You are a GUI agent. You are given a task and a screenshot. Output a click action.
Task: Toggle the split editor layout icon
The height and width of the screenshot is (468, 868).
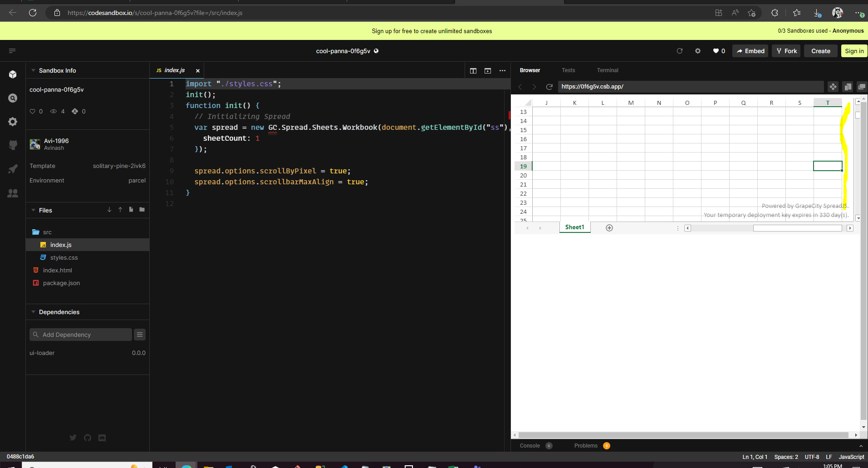click(x=473, y=71)
